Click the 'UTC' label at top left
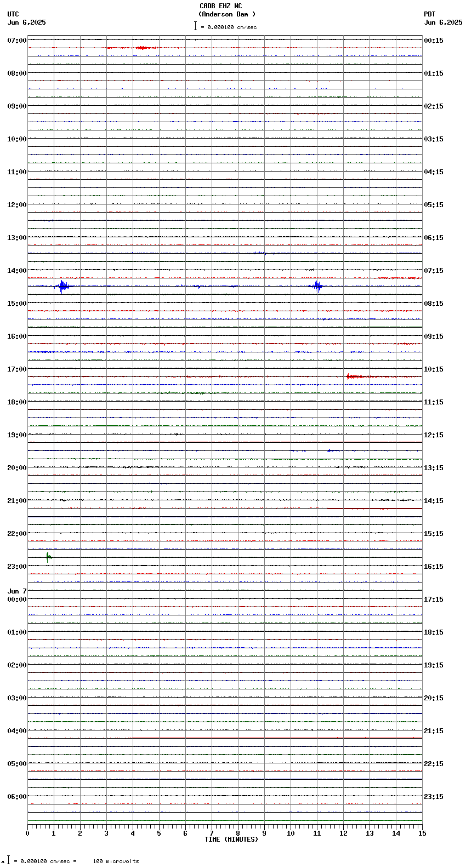 13,14
